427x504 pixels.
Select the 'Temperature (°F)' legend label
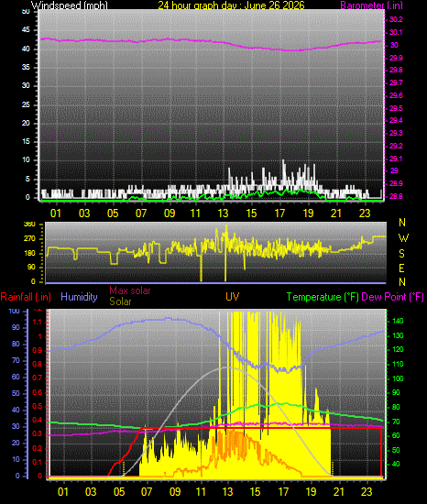point(323,297)
